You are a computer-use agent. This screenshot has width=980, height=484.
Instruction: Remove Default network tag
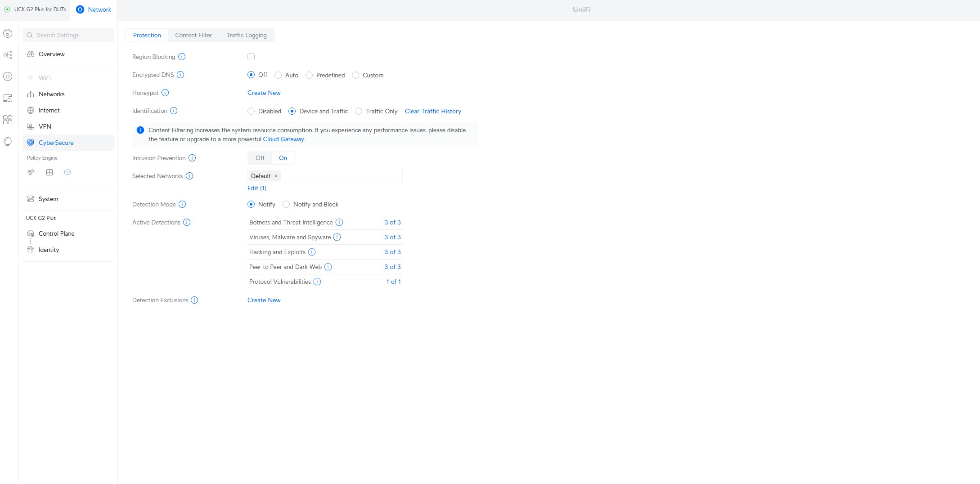(276, 176)
